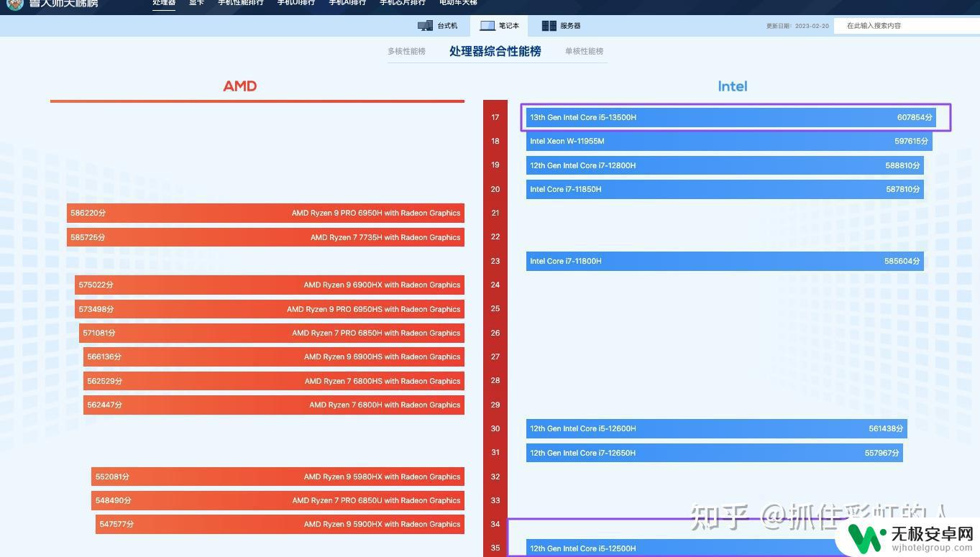
Task: Click the 笔记本 laptop icon
Action: 487,26
